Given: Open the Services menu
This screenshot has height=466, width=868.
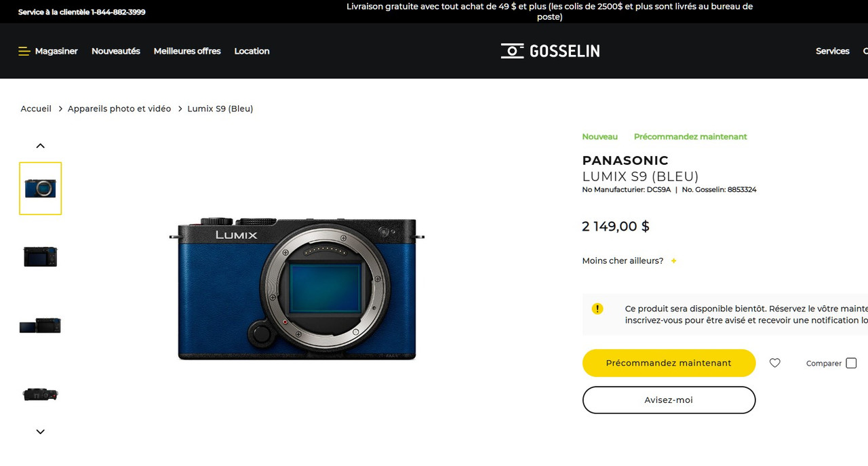Looking at the screenshot, I should click(x=833, y=51).
